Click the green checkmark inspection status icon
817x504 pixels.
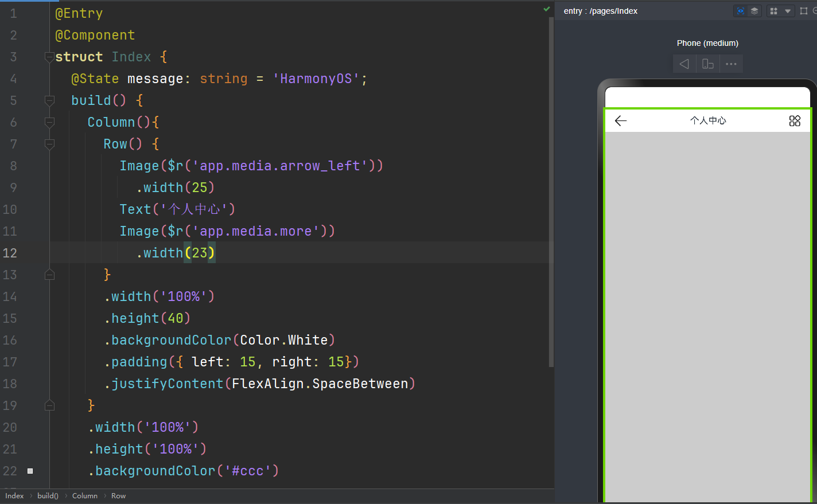(x=547, y=9)
